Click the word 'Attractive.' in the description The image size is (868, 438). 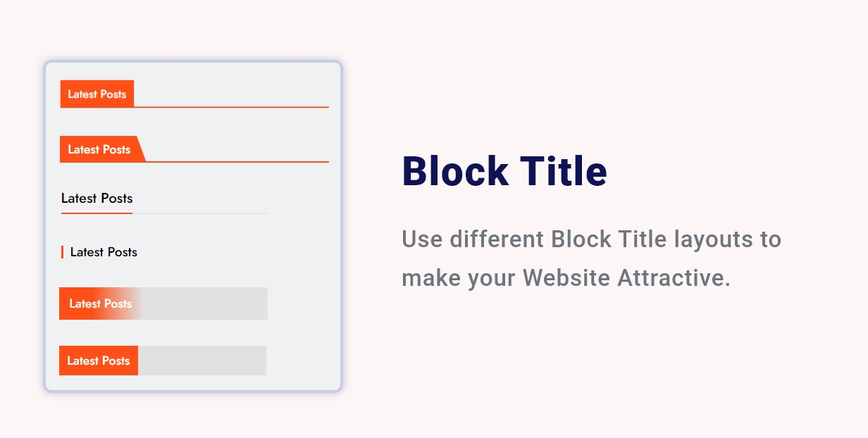[x=674, y=278]
